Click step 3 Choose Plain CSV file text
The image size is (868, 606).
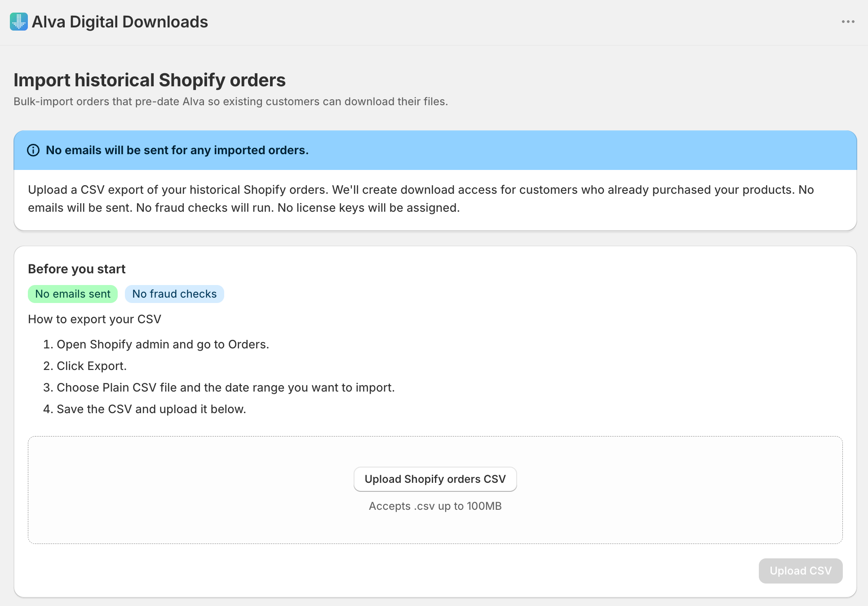(x=226, y=388)
